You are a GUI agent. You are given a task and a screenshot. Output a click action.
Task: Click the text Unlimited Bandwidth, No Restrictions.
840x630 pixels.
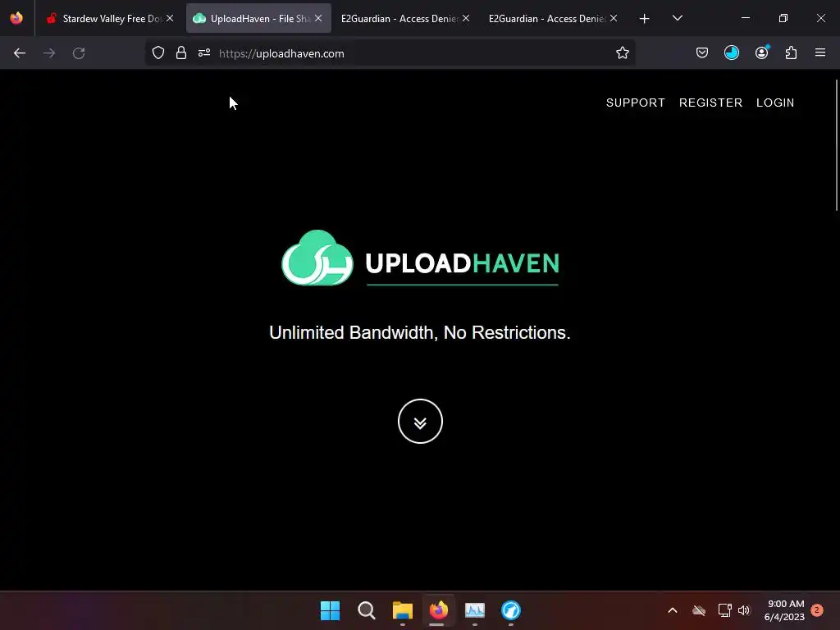point(420,333)
